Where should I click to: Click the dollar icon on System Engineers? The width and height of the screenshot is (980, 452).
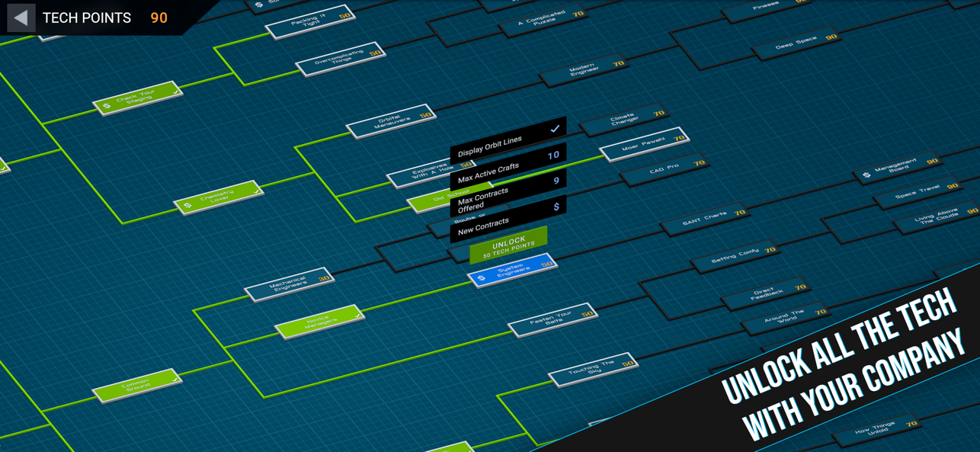tap(481, 278)
